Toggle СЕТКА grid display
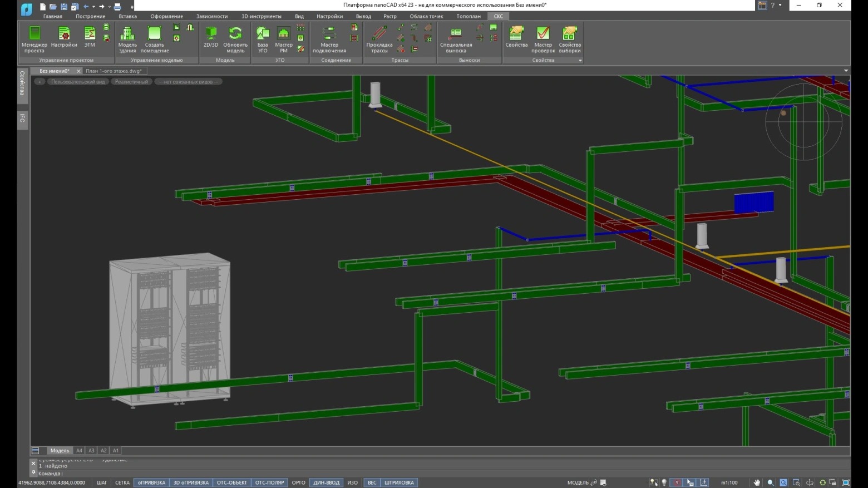This screenshot has height=488, width=868. click(x=122, y=482)
